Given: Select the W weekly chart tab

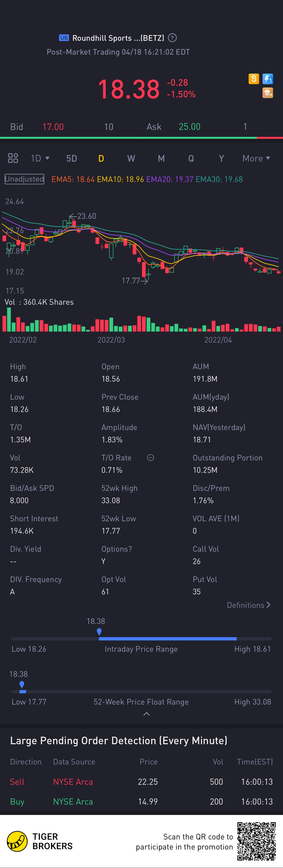Looking at the screenshot, I should [131, 158].
